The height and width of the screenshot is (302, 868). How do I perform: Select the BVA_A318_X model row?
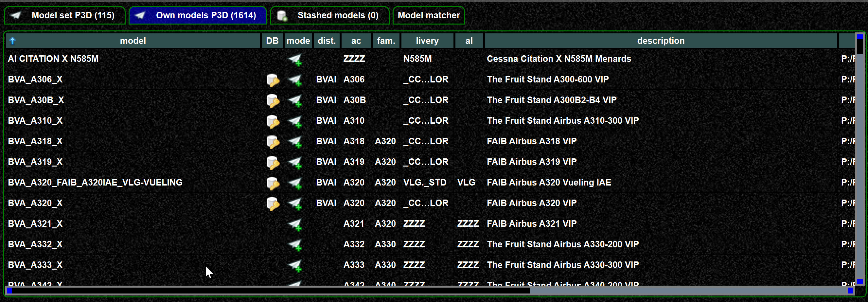coord(430,141)
